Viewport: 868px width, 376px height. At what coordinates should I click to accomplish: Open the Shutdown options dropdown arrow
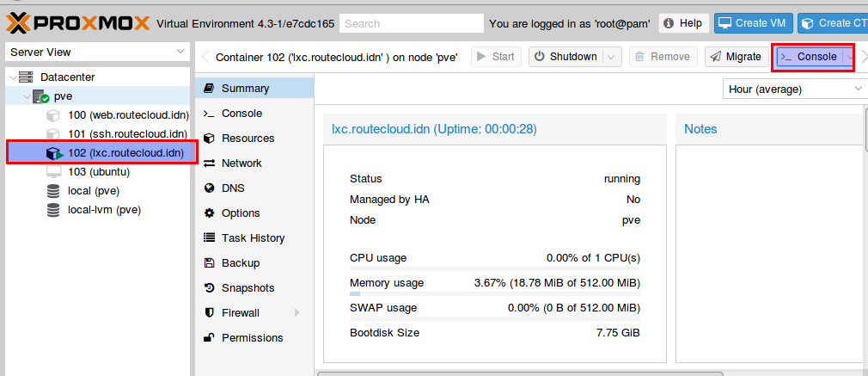pyautogui.click(x=611, y=57)
